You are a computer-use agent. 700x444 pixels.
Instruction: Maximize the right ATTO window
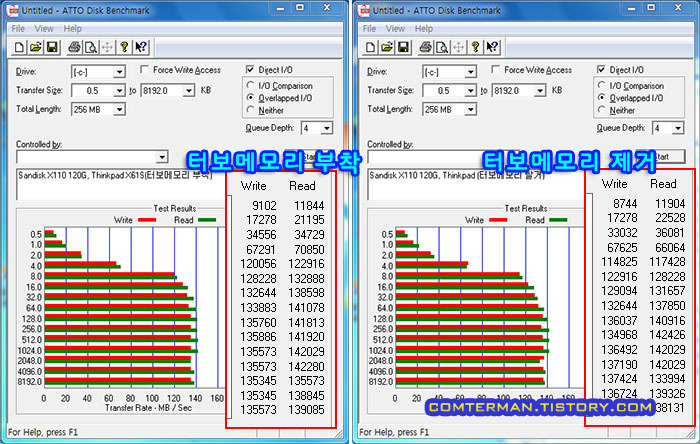pos(651,8)
